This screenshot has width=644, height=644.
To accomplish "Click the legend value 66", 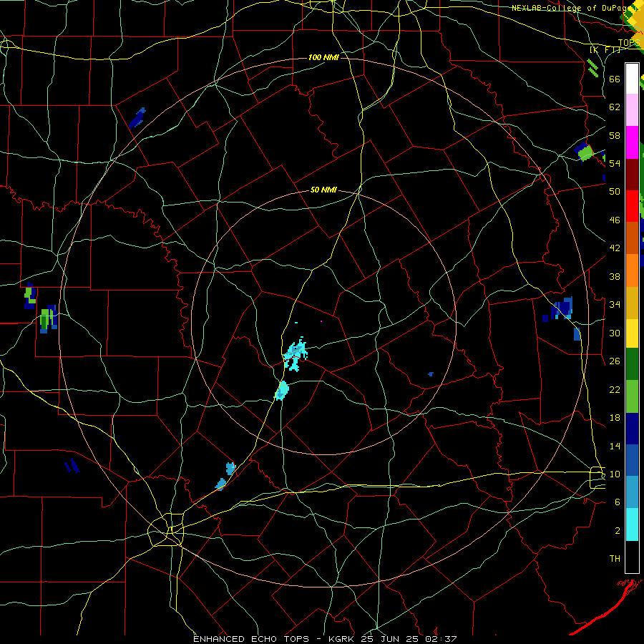I will point(615,79).
